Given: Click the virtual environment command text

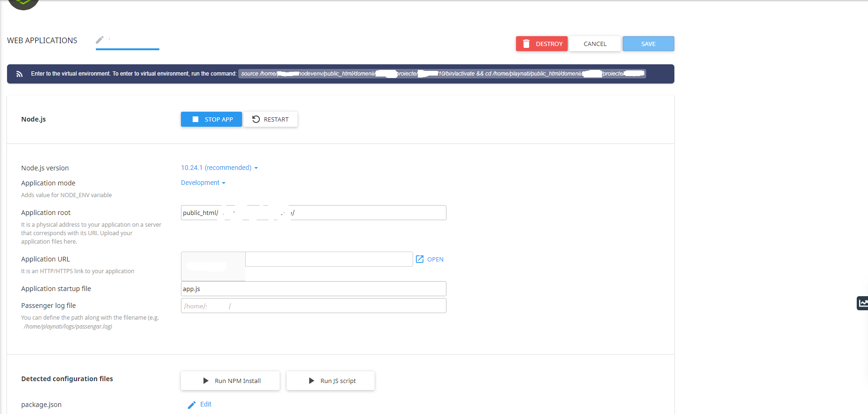Looking at the screenshot, I should 442,74.
